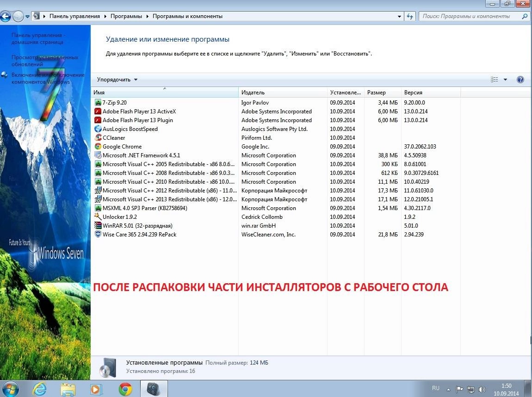Select the Unlocker 1.9.2 icon

coord(98,217)
